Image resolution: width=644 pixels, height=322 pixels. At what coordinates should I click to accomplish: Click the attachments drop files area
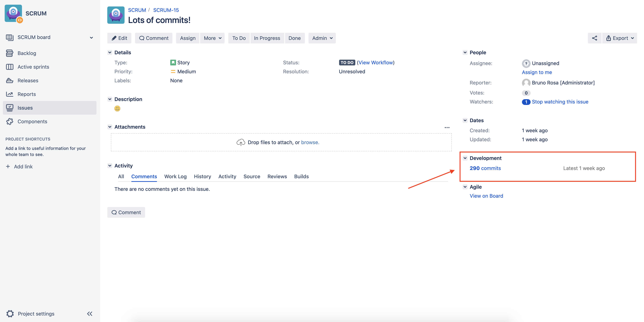click(281, 142)
